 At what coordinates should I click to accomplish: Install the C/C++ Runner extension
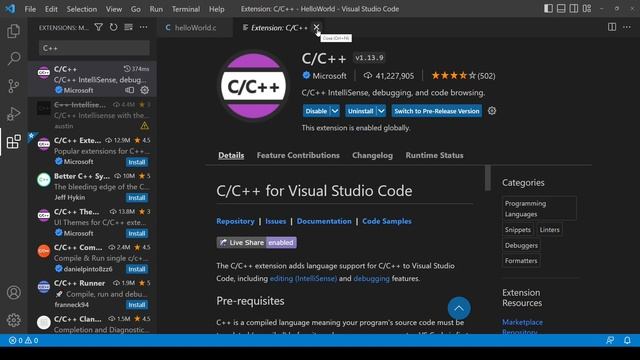(137, 305)
